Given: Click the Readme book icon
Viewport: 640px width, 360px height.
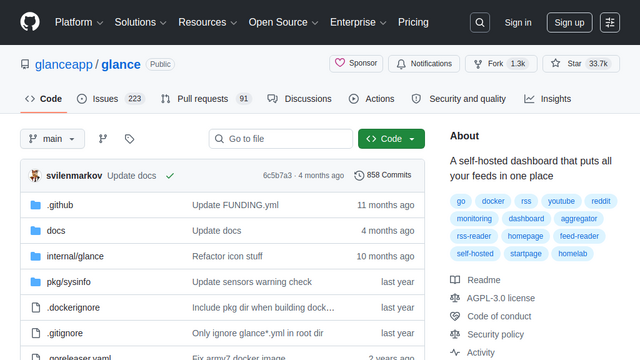Looking at the screenshot, I should click(x=455, y=280).
